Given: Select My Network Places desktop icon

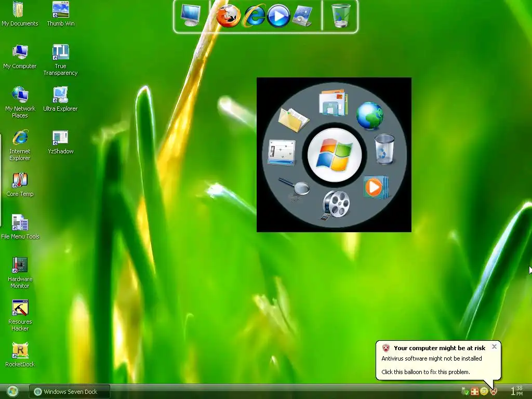Looking at the screenshot, I should click(20, 102).
